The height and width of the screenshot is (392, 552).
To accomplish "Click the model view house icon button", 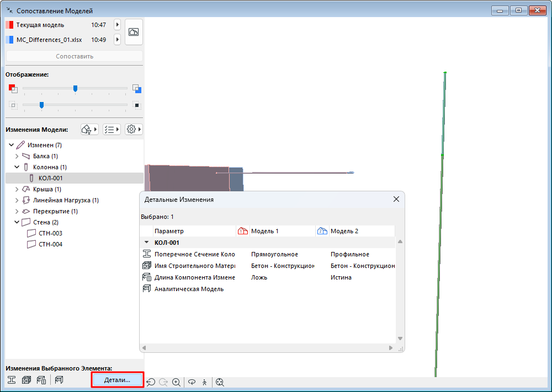I will (134, 32).
